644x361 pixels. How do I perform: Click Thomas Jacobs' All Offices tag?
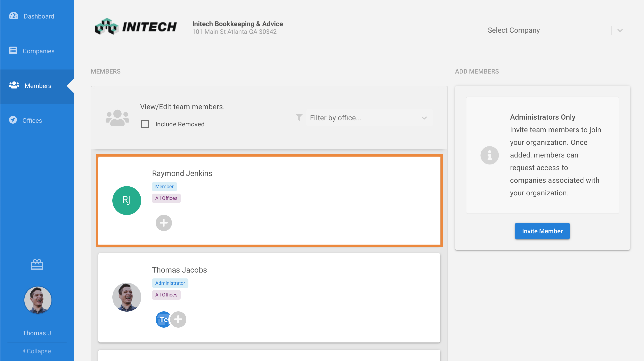pos(166,295)
